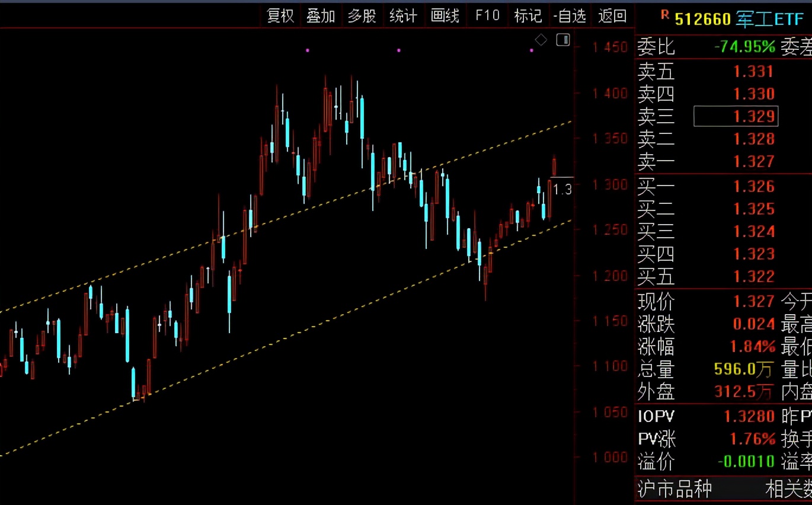The width and height of the screenshot is (812, 505).
Task: Click the 卖四 price 1.330
Action: pyautogui.click(x=754, y=94)
